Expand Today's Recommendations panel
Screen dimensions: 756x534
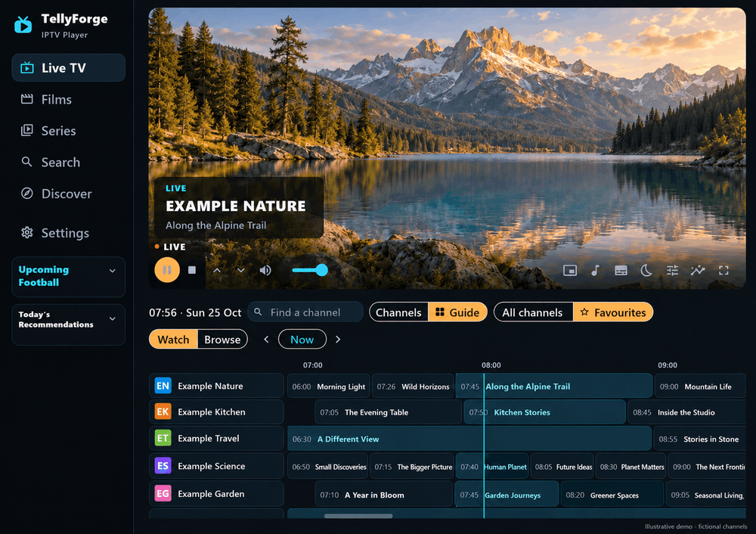[69, 324]
